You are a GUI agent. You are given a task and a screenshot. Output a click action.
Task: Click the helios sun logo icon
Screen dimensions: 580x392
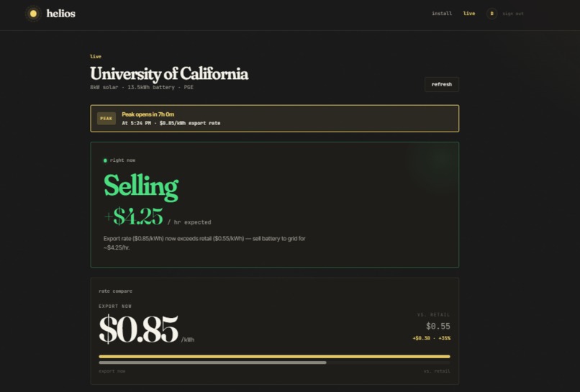tap(33, 14)
